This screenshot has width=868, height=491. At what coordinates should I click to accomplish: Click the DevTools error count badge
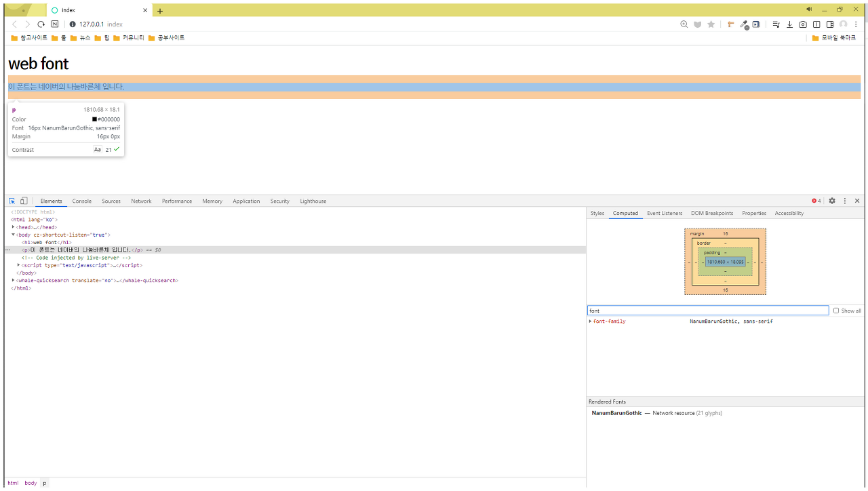click(x=816, y=201)
